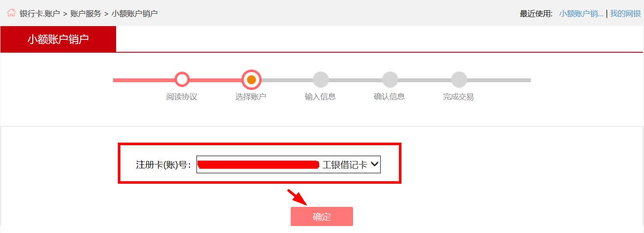Confirm with the 确定 button
Image resolution: width=644 pixels, height=233 pixels.
[322, 216]
